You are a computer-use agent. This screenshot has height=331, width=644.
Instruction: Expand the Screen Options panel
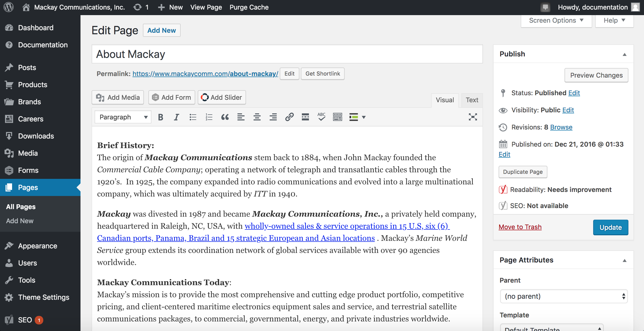556,20
